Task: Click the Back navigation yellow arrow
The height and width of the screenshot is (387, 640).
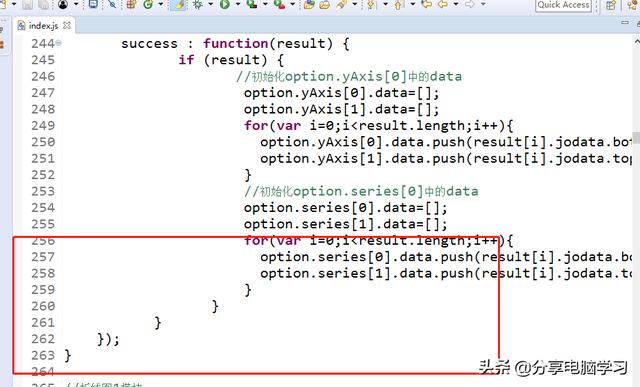Action: (x=443, y=4)
